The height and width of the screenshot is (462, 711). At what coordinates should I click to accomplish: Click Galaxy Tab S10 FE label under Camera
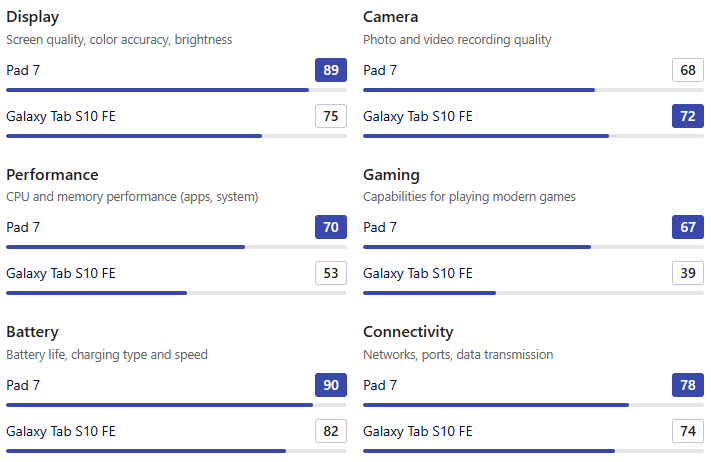click(418, 117)
